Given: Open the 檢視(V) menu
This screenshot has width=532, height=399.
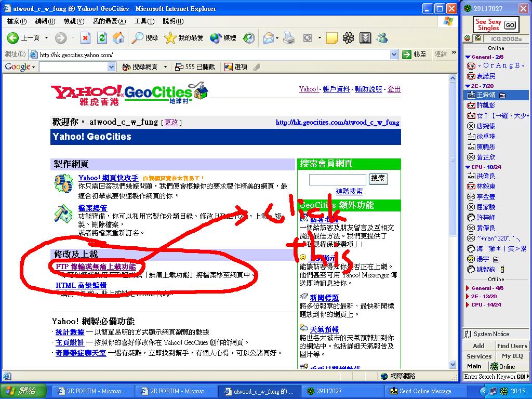Looking at the screenshot, I should click(x=74, y=21).
